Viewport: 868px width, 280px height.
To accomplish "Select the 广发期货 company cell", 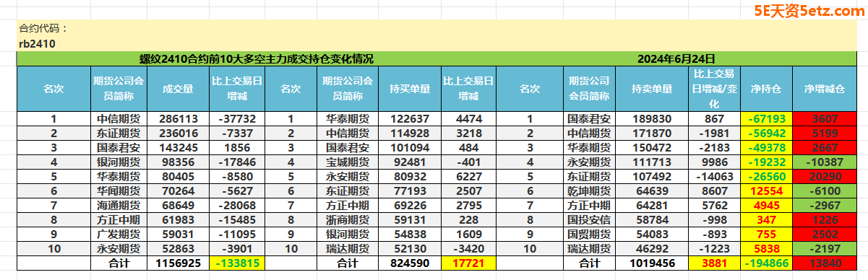I will click(x=119, y=234).
